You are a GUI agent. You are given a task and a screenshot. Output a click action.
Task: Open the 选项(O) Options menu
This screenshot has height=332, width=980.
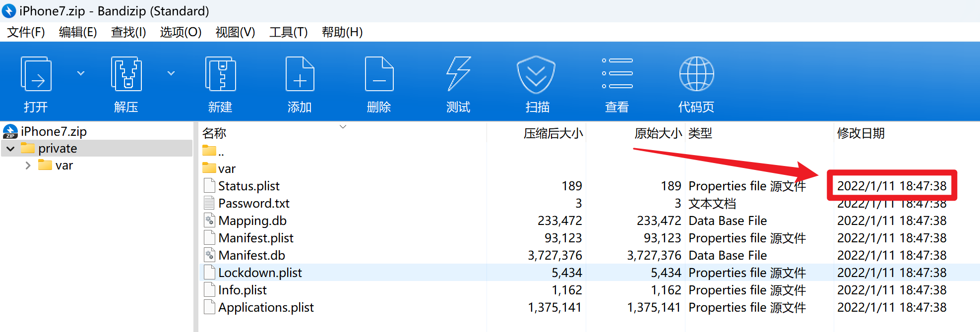tap(181, 32)
